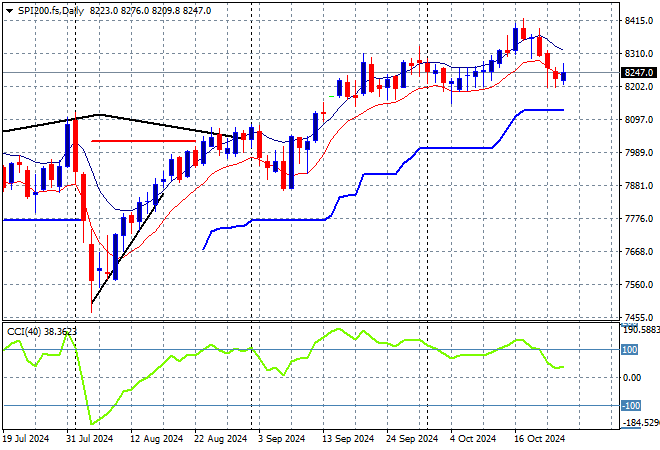Click the 22 Aug 2024 date label
This screenshot has height=450, width=660.
pyautogui.click(x=221, y=439)
